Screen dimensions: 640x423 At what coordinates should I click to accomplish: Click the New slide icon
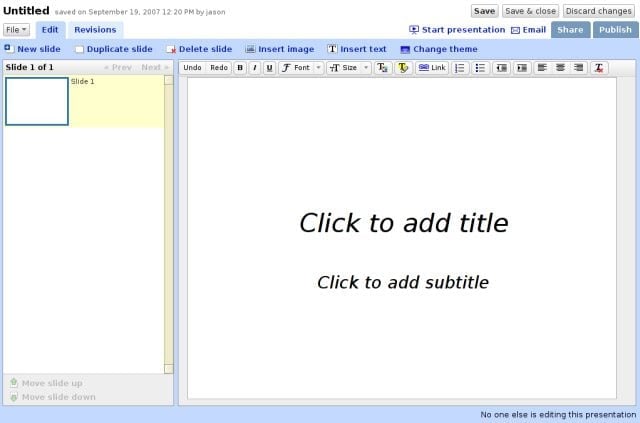(9, 49)
